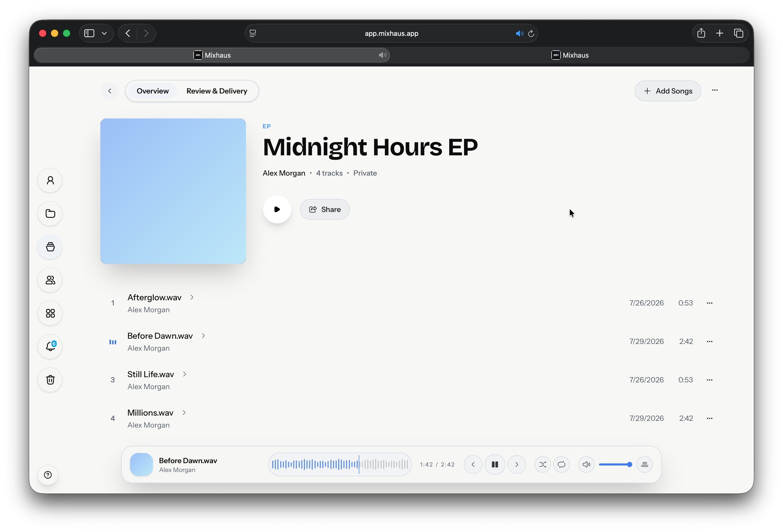The height and width of the screenshot is (532, 783).
Task: Open the help question mark icon
Action: click(48, 475)
